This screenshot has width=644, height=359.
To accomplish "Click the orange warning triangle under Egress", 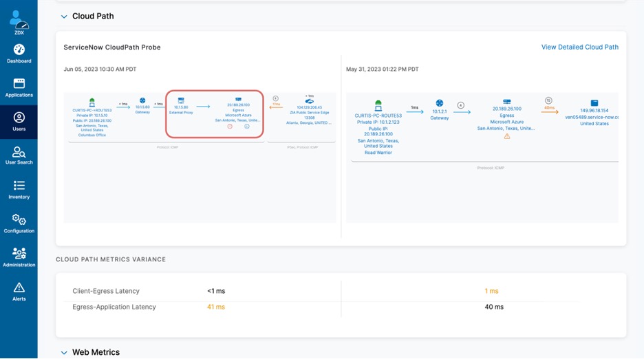I will pyautogui.click(x=507, y=136).
